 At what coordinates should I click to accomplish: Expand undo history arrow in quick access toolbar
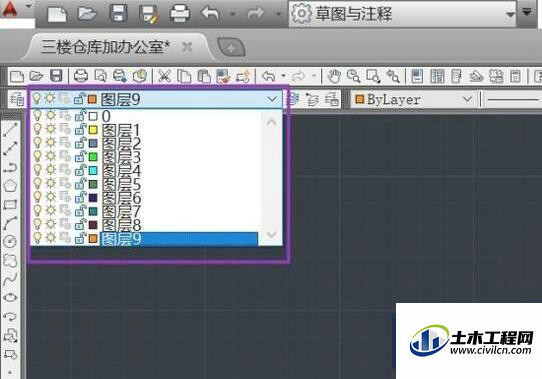(x=233, y=14)
